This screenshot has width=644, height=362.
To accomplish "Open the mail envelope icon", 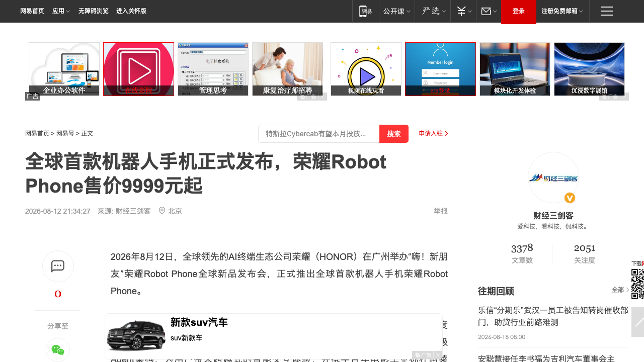I will [x=486, y=11].
